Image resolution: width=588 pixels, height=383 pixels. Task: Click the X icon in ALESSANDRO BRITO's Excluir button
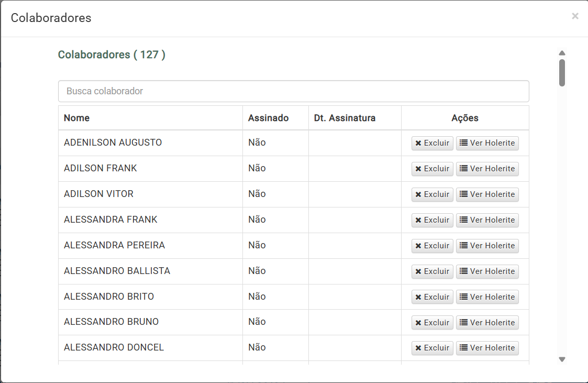coord(418,297)
